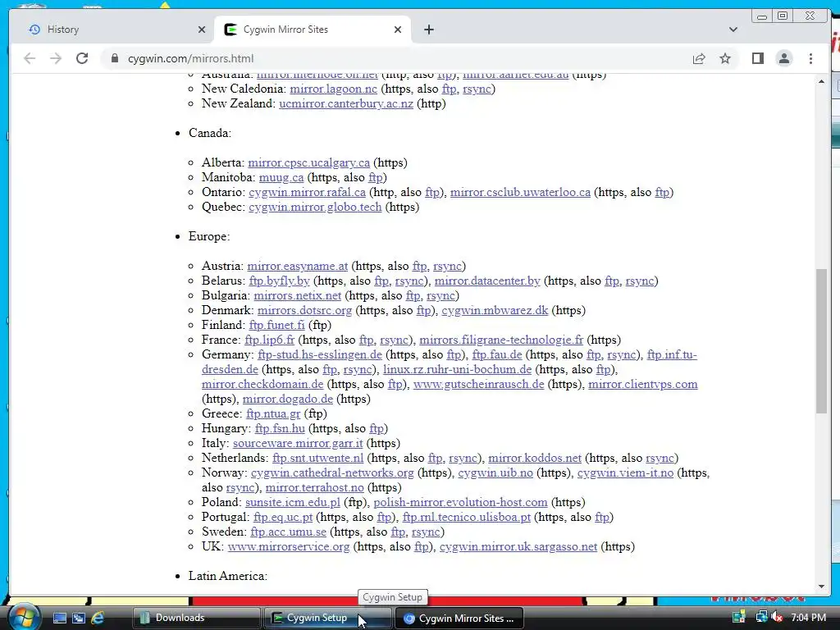Activate Cygwin Mirror Sites taskbar button
The height and width of the screenshot is (630, 840).
[459, 618]
